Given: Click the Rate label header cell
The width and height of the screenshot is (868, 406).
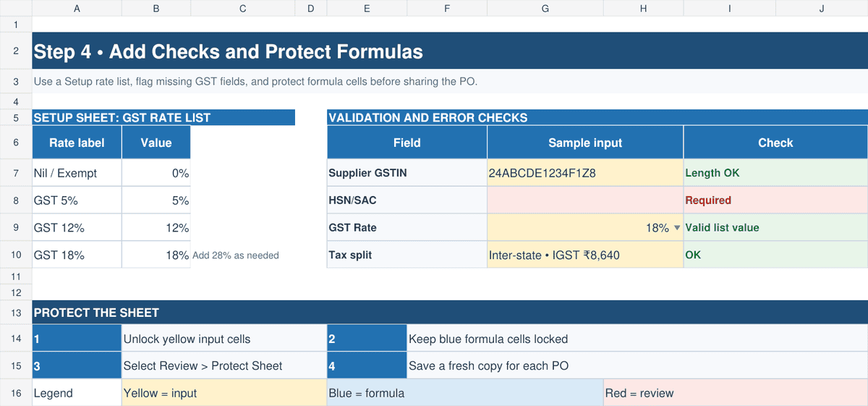Looking at the screenshot, I should (x=77, y=143).
